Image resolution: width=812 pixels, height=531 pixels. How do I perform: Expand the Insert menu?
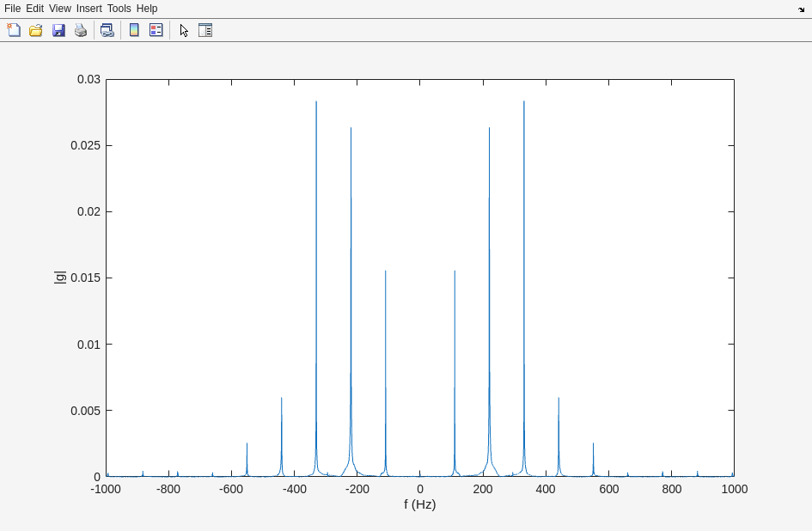coord(89,9)
